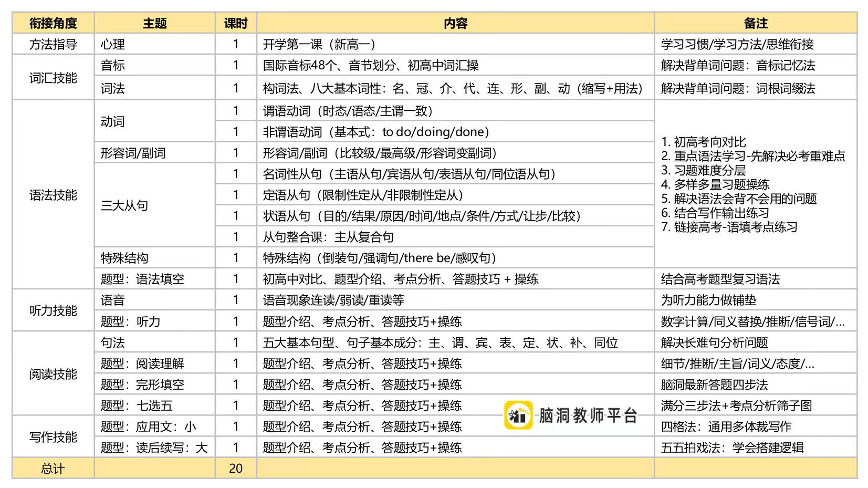Select 题型：语法填空 topic cell
868x488 pixels.
(x=154, y=278)
